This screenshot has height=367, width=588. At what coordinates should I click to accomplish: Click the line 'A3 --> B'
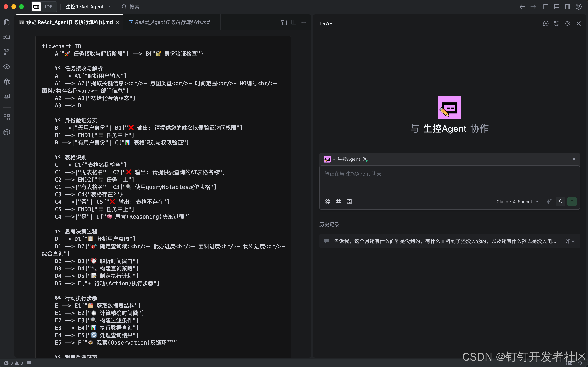(68, 105)
